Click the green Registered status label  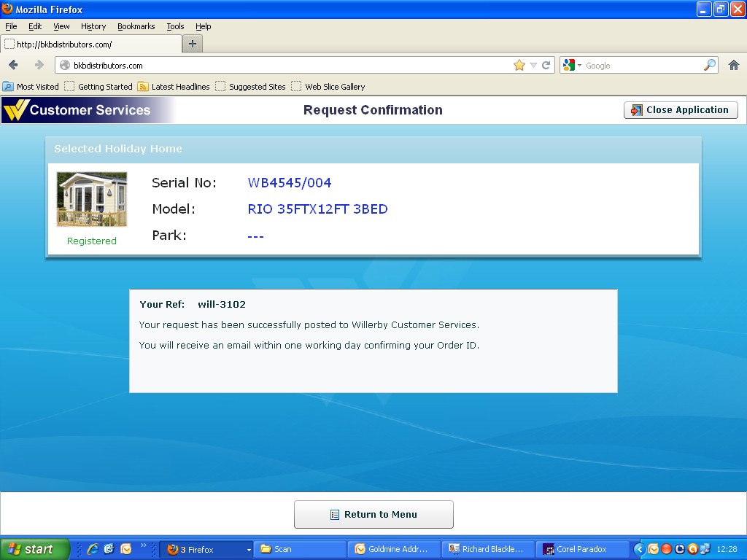91,241
